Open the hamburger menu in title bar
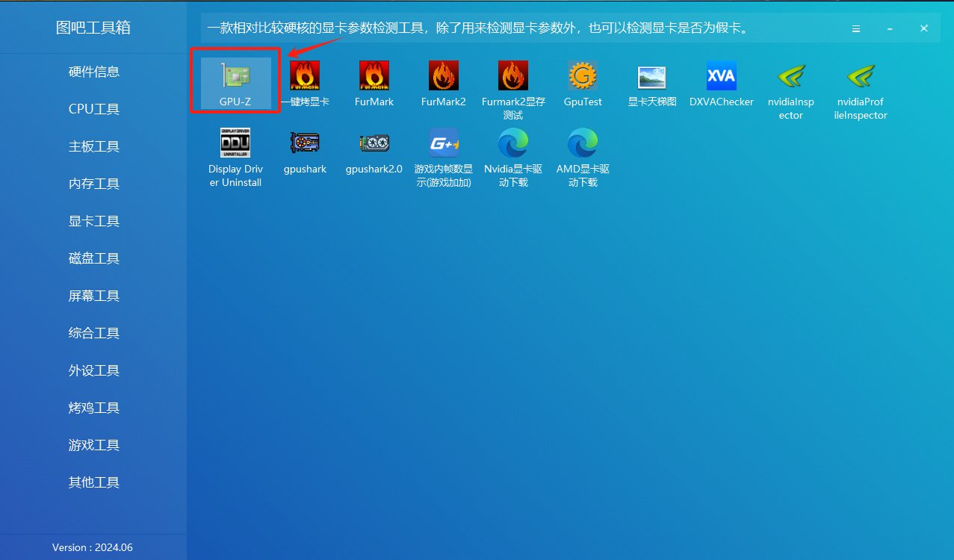The image size is (954, 560). click(856, 28)
